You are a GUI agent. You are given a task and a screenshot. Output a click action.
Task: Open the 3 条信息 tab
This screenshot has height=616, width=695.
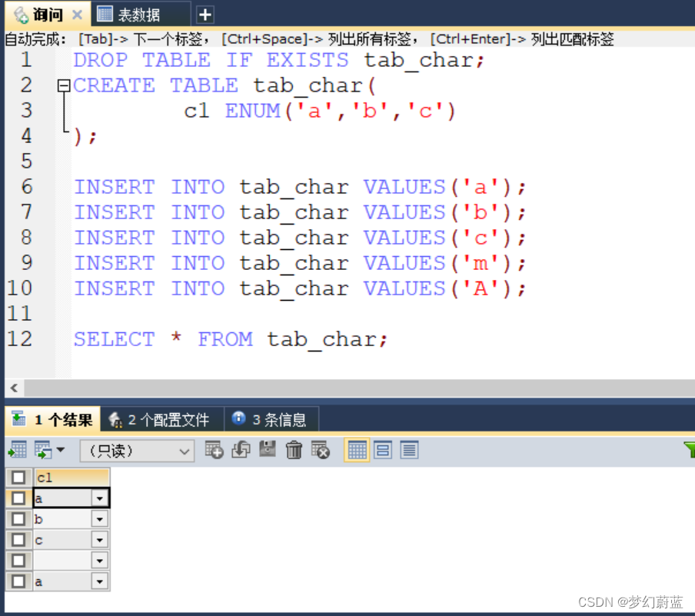pos(270,419)
